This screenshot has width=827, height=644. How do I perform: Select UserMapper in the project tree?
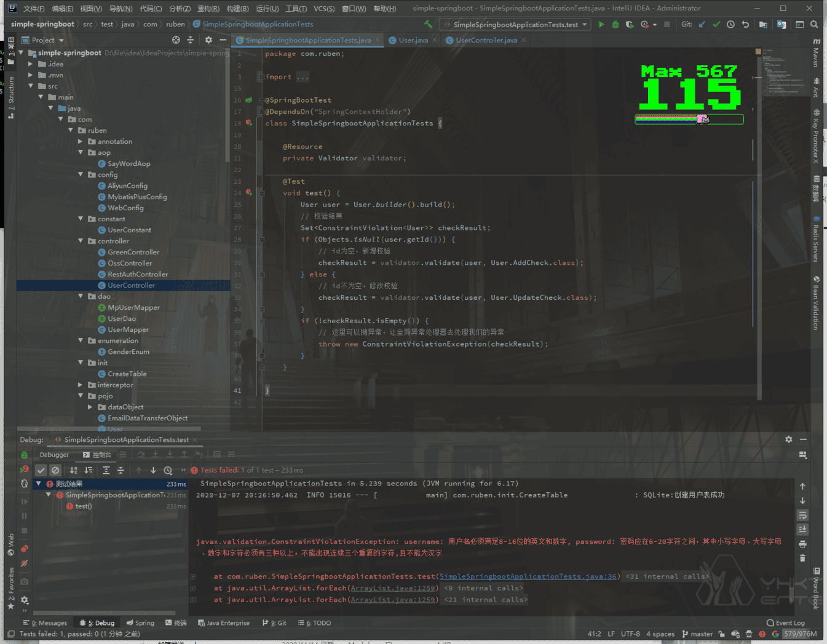(128, 329)
